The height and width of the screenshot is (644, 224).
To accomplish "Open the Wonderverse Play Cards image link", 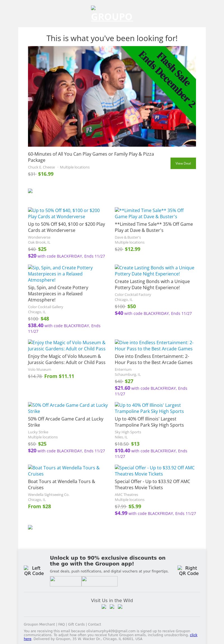I will [64, 213].
